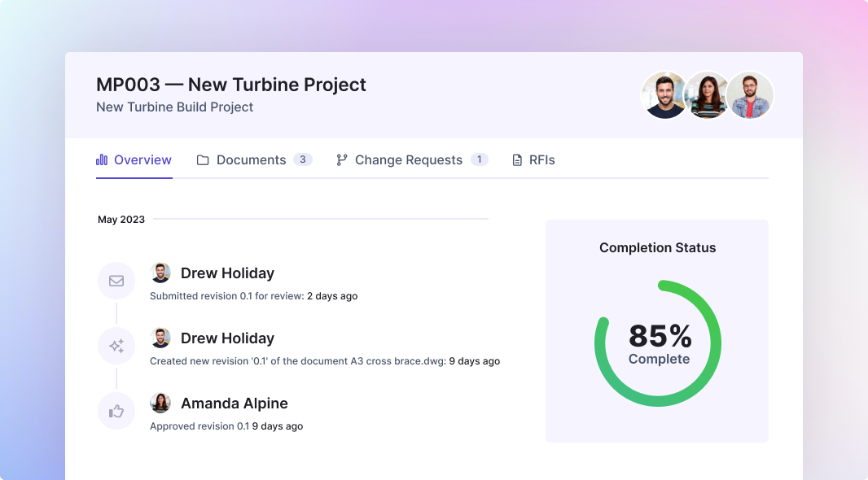This screenshot has width=868, height=480.
Task: Click the branch icon beside Change Requests
Action: point(342,160)
